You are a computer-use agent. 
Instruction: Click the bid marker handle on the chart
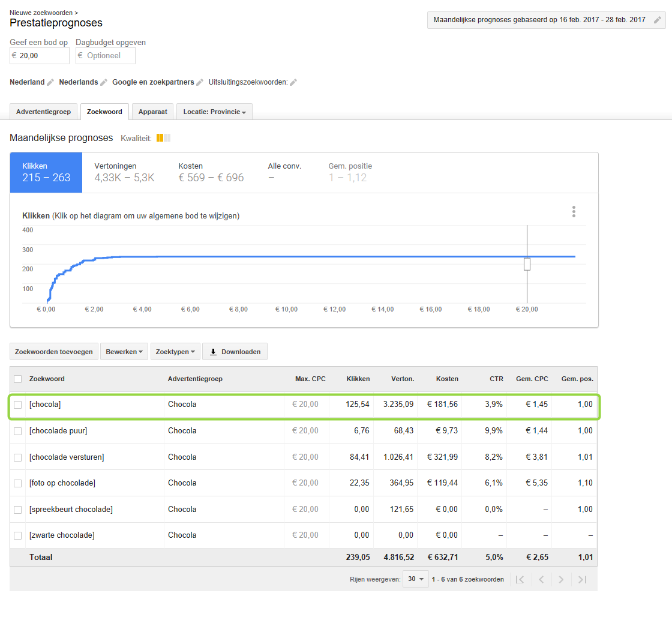coord(527,264)
